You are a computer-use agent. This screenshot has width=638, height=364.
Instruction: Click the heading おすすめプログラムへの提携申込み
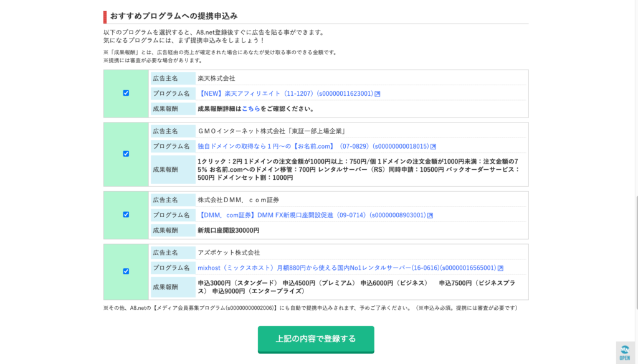[x=174, y=16]
